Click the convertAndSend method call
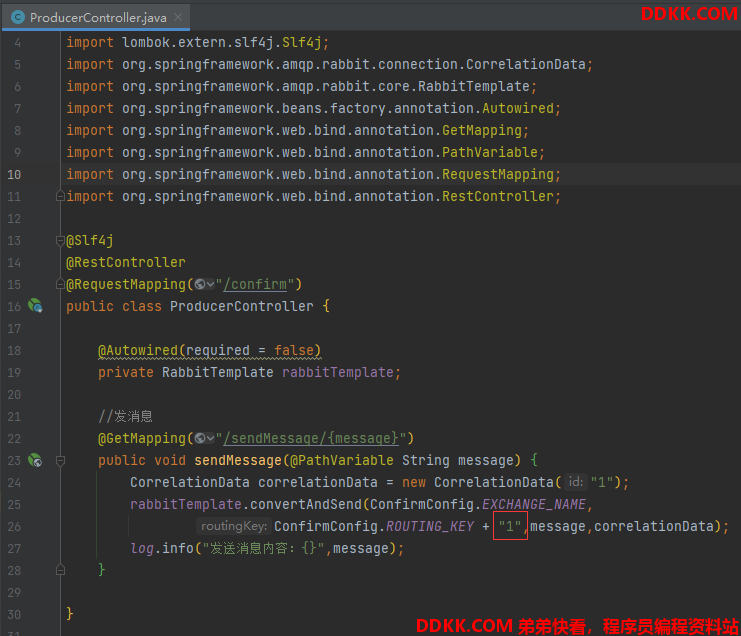Viewport: 741px width, 636px height. pyautogui.click(x=306, y=504)
